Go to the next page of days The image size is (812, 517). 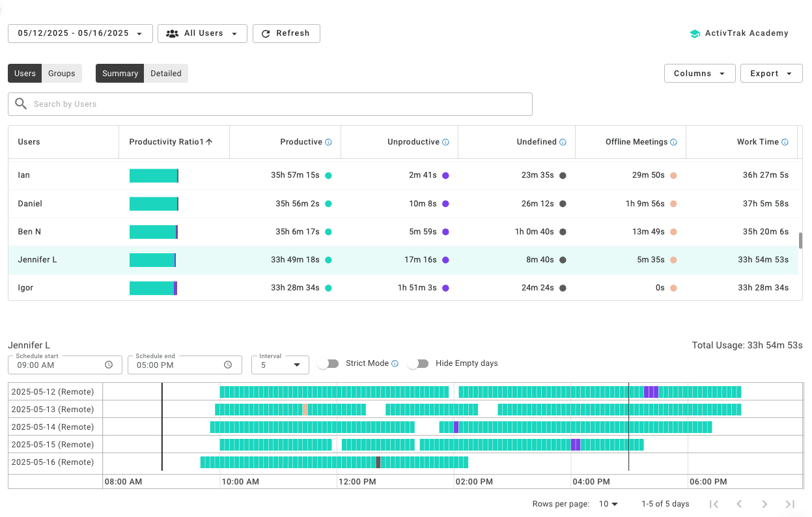764,504
